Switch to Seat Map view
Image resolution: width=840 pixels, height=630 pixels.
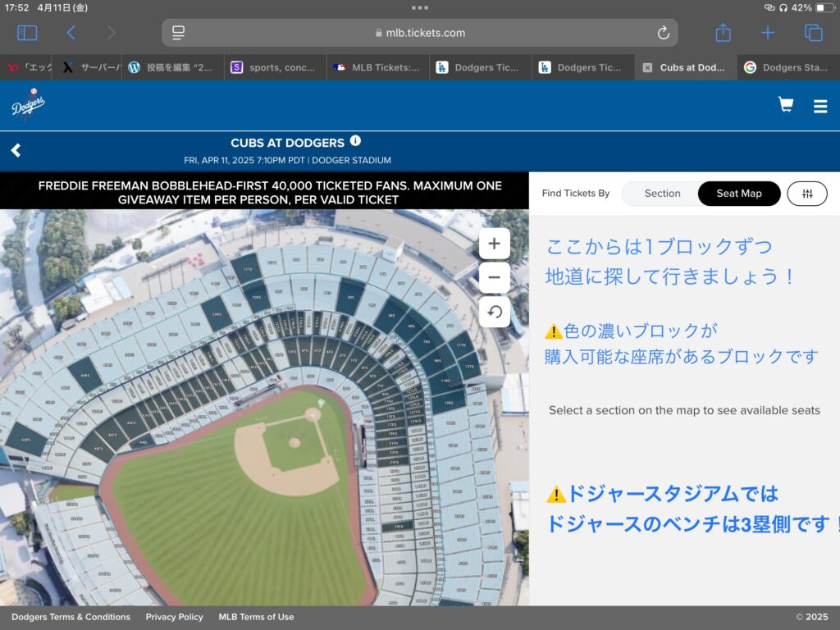pos(739,194)
